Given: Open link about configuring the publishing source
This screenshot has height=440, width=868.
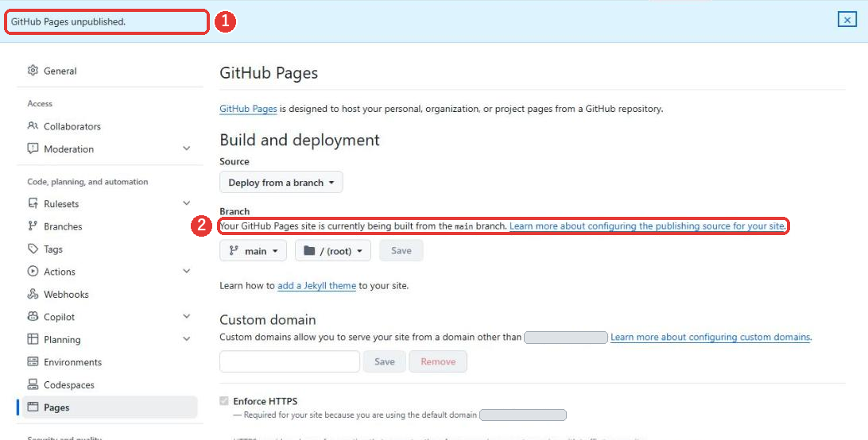Looking at the screenshot, I should point(646,226).
